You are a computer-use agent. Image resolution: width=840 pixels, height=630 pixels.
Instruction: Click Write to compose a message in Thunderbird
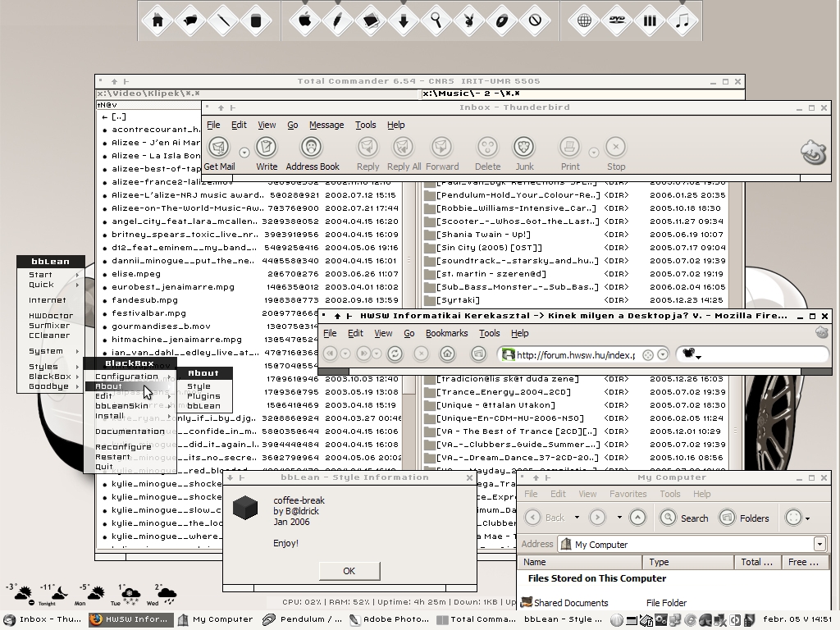[x=267, y=154]
